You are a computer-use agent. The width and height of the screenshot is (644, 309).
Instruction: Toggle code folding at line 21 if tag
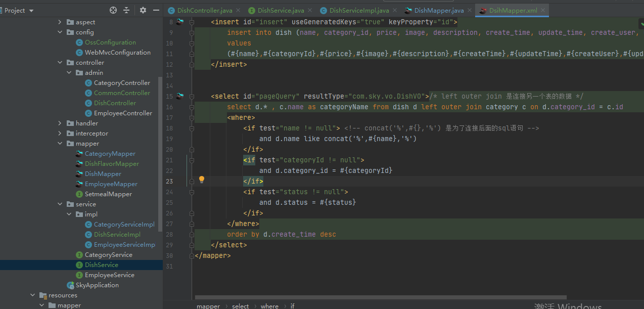click(192, 160)
